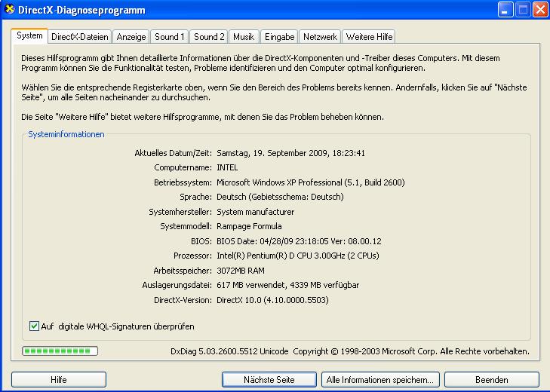Click the BIOS Date value
Screen dimensions: 550x392
pyautogui.click(x=299, y=241)
